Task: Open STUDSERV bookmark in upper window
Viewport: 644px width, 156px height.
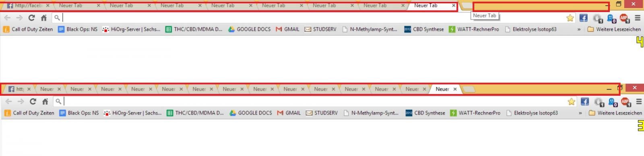Action: [x=320, y=29]
